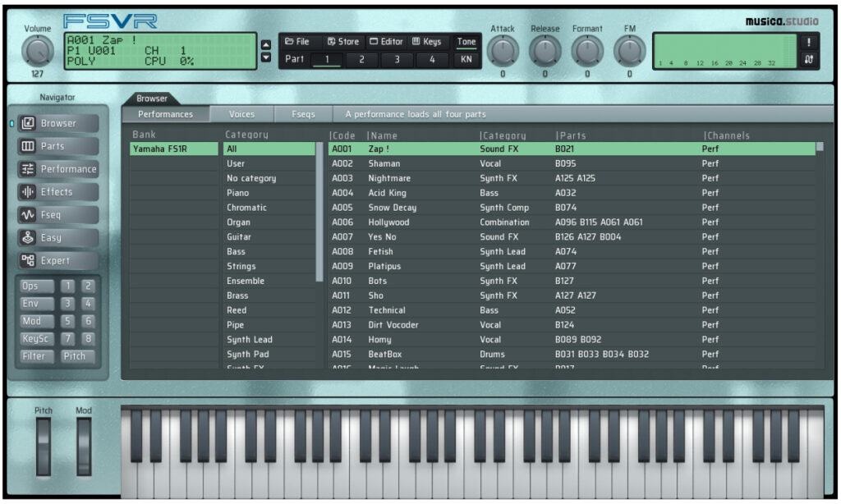Click the Filter button
This screenshot has width=841, height=504.
click(36, 356)
